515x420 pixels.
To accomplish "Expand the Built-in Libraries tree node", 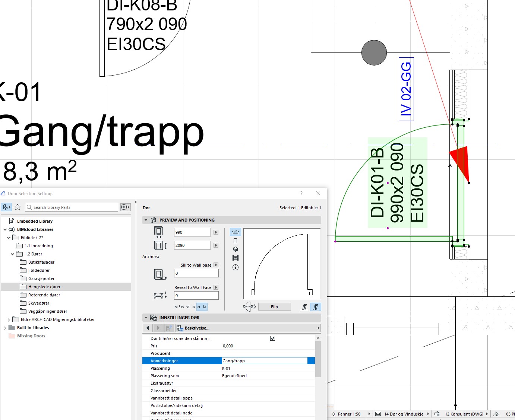I will pyautogui.click(x=5, y=328).
